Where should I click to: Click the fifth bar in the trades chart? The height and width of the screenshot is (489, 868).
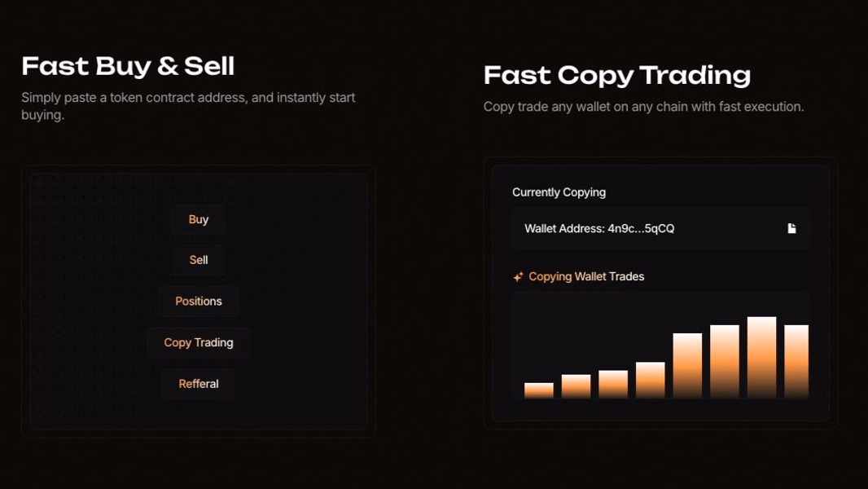click(687, 365)
